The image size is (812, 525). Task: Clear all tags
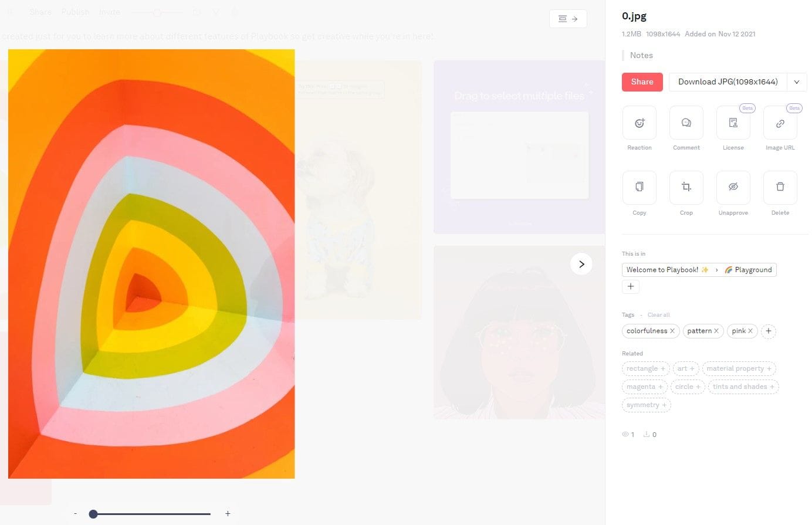658,314
